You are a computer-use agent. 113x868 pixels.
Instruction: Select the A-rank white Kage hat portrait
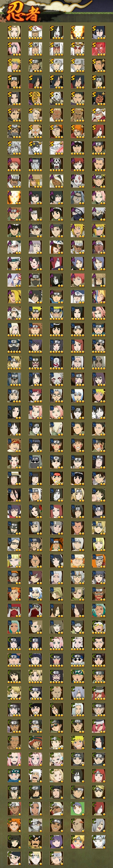click(77, 296)
